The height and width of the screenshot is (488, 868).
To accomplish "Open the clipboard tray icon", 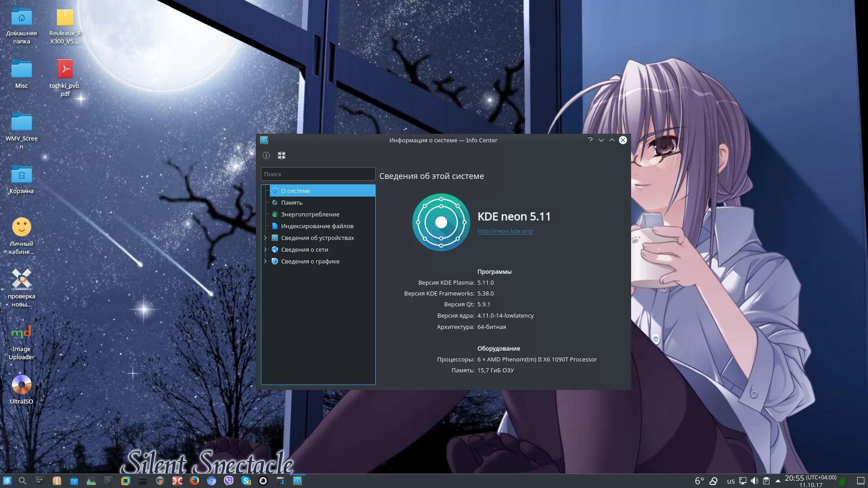I will click(766, 481).
